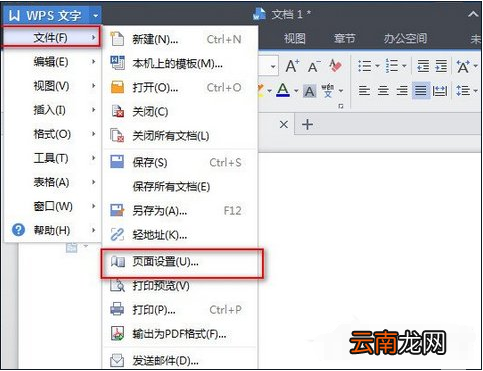Open the bullet list dropdown arrow

[x=377, y=66]
